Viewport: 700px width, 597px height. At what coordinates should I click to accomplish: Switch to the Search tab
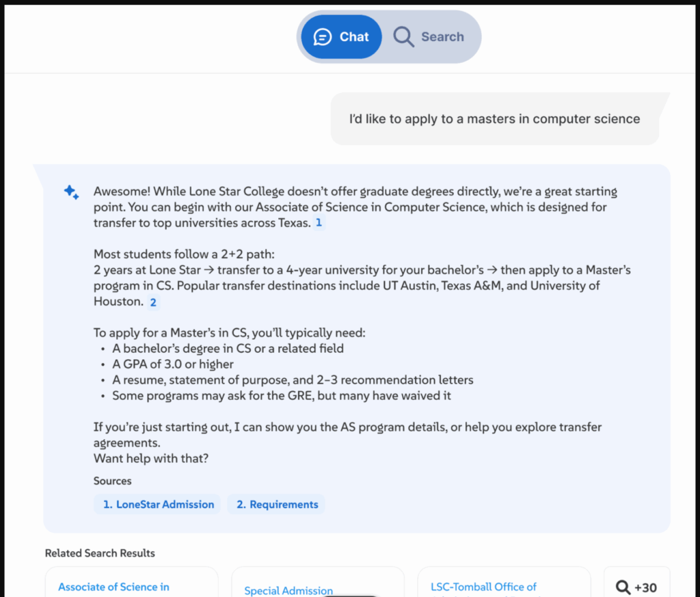[431, 37]
